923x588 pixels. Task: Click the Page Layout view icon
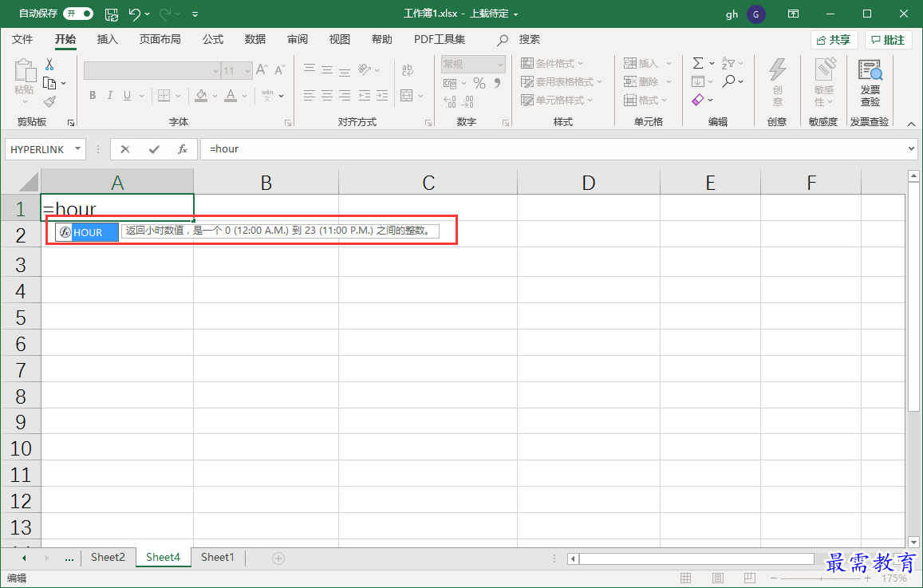tap(718, 578)
